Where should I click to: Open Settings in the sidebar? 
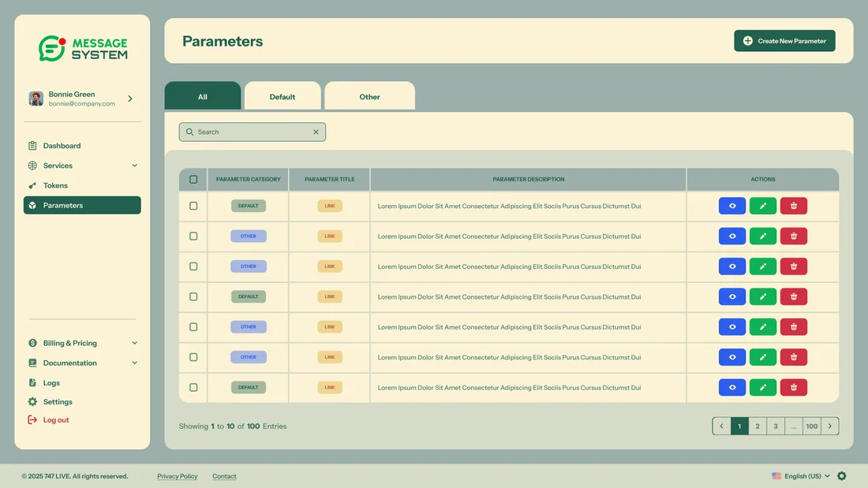82,402
